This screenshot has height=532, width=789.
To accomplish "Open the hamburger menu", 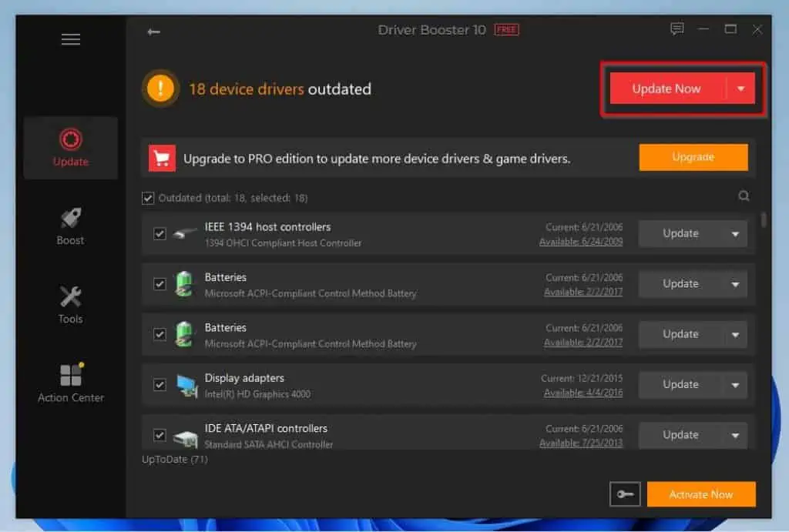I will point(70,38).
